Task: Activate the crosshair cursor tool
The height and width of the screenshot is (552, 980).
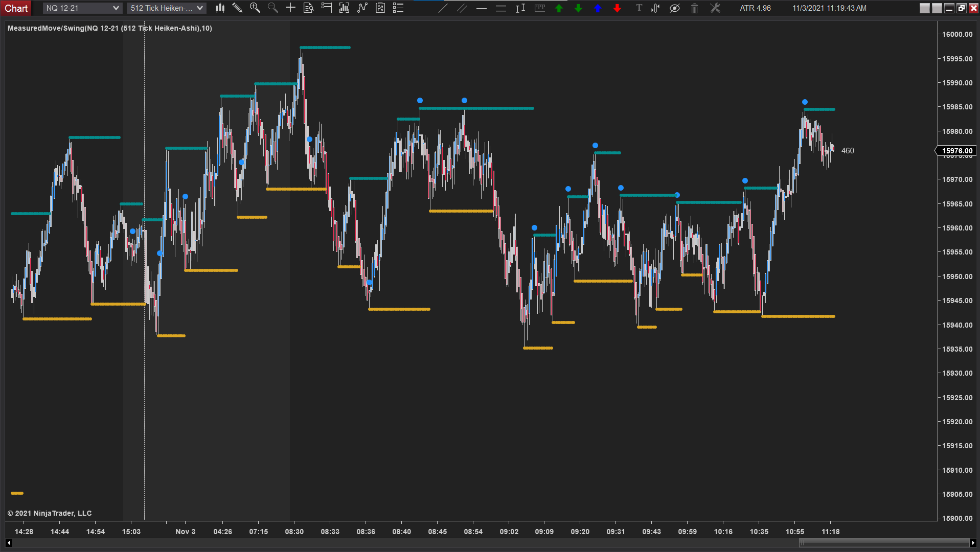Action: (290, 8)
